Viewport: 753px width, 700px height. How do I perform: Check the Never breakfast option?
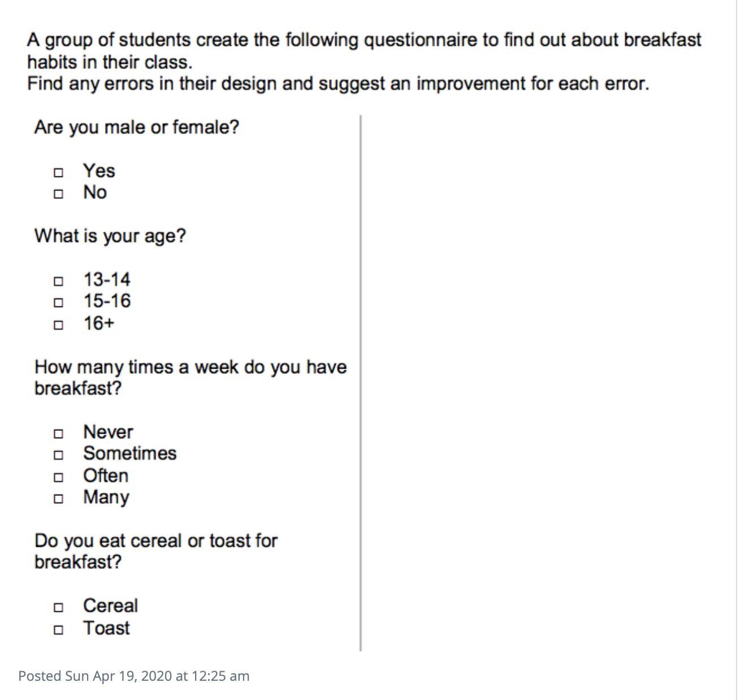click(58, 434)
